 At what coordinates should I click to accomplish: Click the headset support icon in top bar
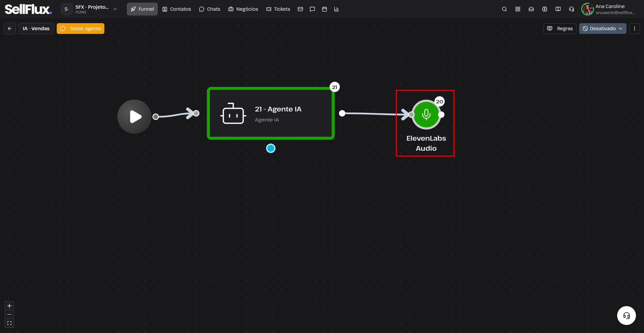click(572, 9)
